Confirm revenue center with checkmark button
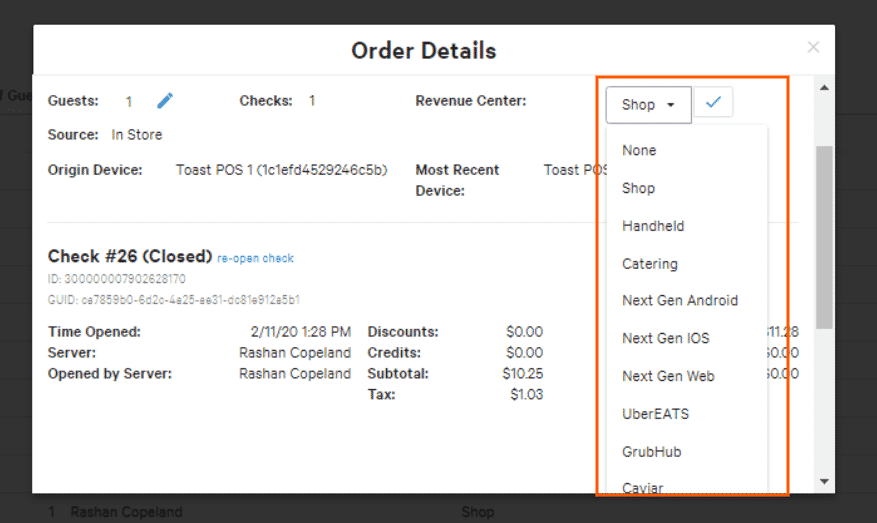Viewport: 877px width, 523px height. 713,102
